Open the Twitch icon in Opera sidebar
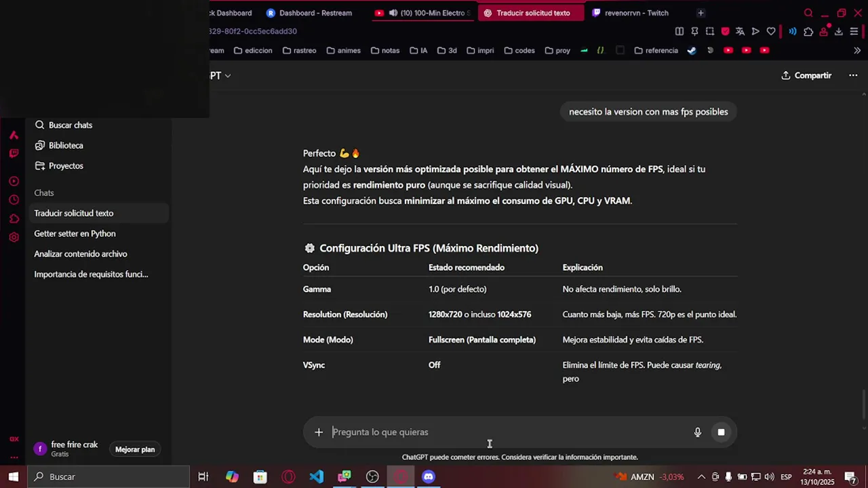 14,154
